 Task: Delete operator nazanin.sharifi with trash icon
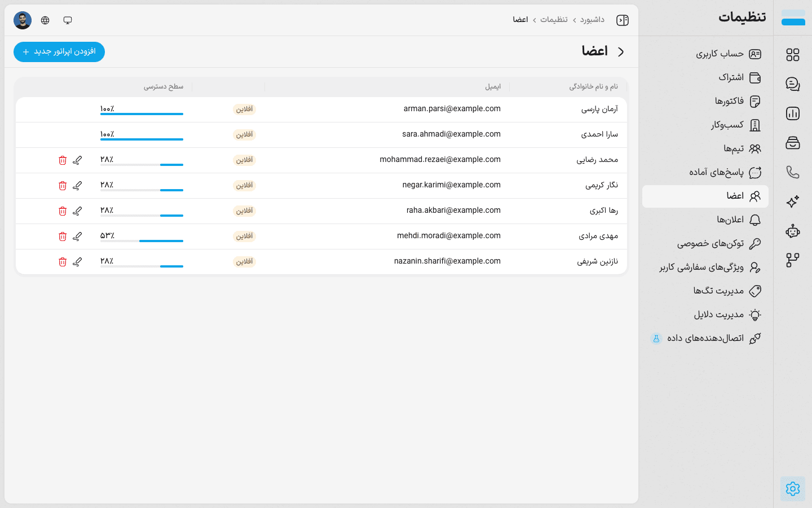[x=63, y=262]
